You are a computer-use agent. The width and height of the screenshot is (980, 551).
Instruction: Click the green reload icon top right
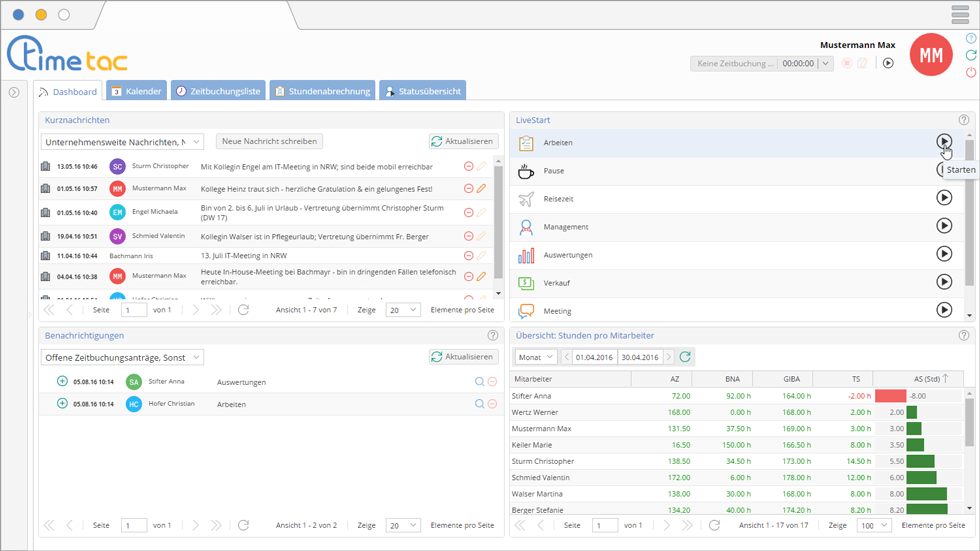[x=971, y=55]
